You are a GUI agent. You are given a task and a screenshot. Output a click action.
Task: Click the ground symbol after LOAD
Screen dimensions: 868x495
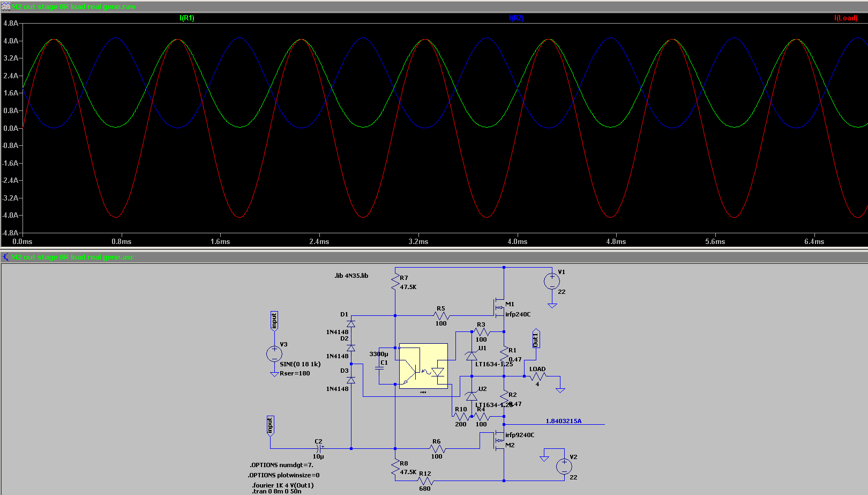[x=560, y=390]
